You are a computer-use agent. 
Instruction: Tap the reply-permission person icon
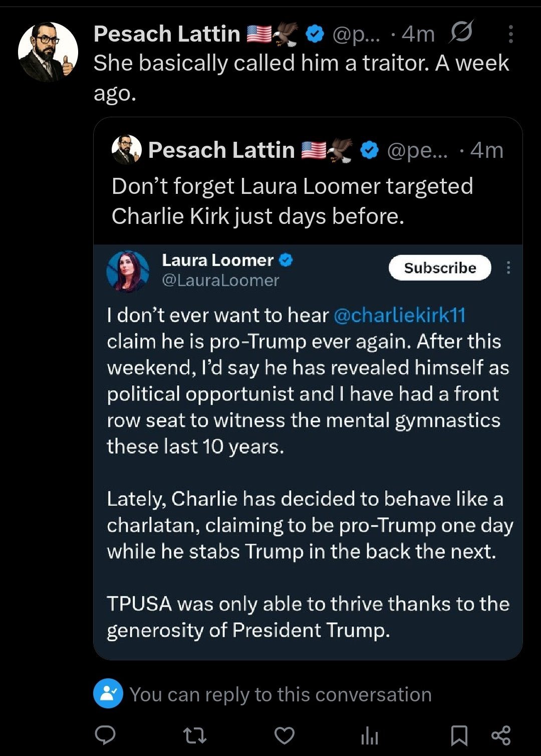point(108,693)
